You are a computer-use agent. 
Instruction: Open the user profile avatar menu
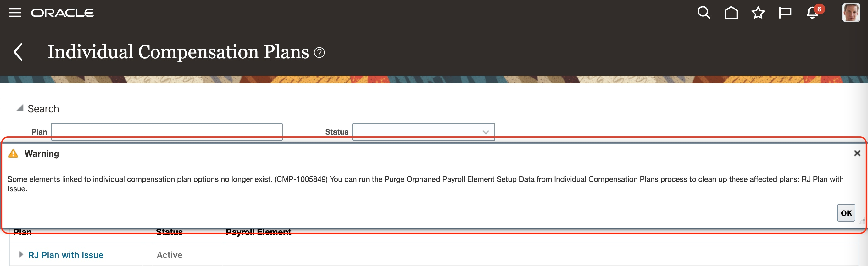coord(850,13)
